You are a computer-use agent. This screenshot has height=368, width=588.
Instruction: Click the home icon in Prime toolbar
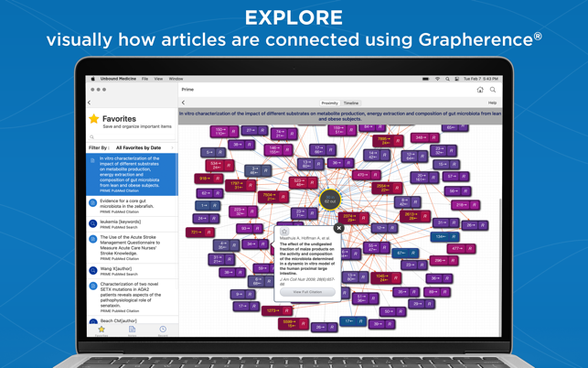point(480,90)
